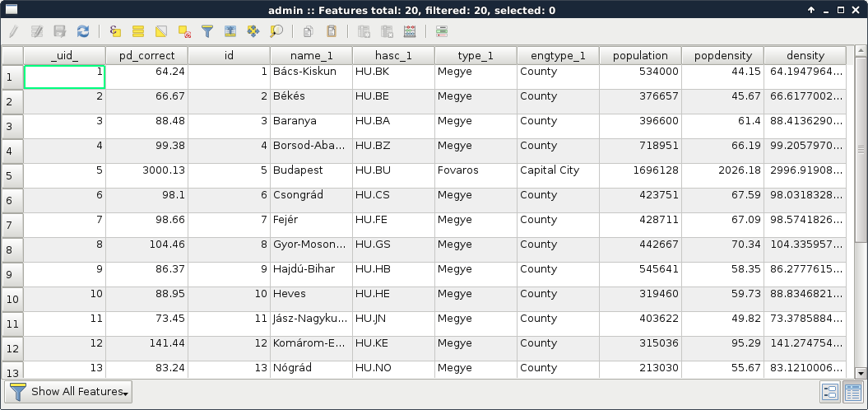Image resolution: width=868 pixels, height=410 pixels.
Task: Click the table corner select-all button
Action: 12,55
